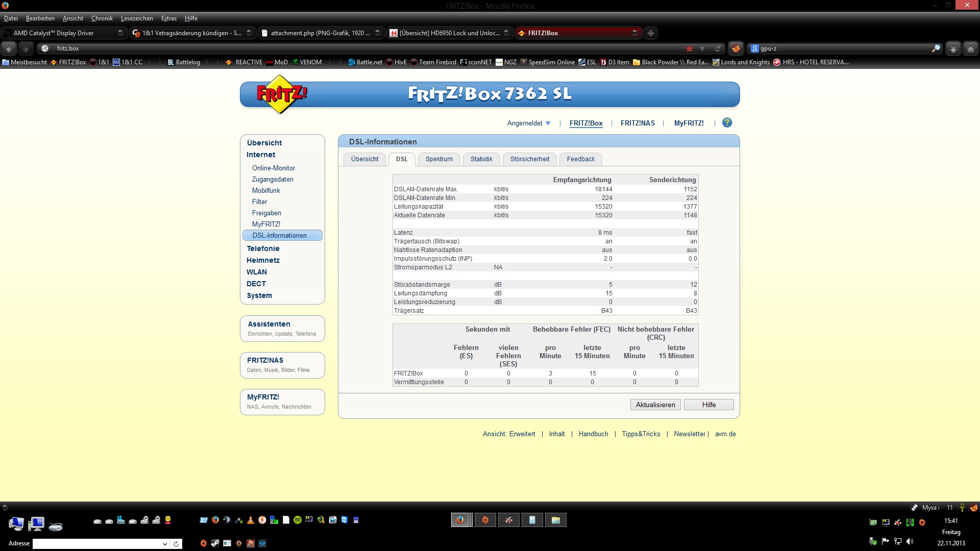Screen dimensions: 980x551
Task: Click the Hilfe button
Action: click(x=709, y=405)
